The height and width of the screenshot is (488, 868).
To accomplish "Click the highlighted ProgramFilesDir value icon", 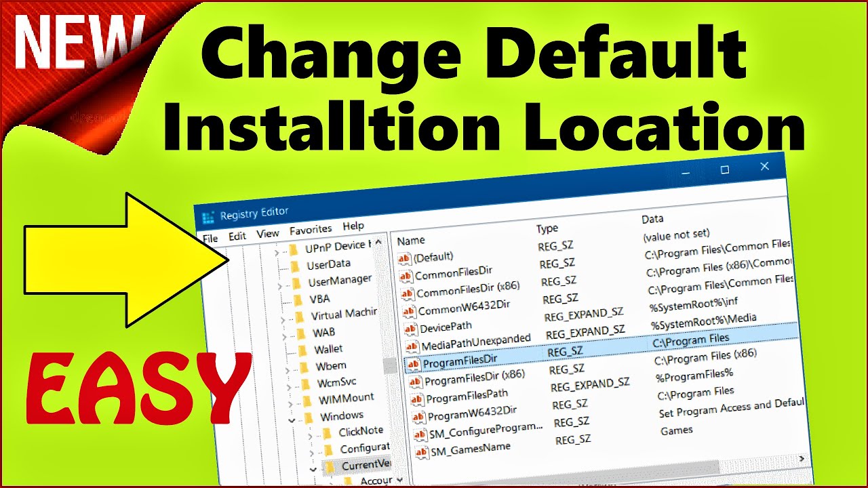I will [x=413, y=365].
